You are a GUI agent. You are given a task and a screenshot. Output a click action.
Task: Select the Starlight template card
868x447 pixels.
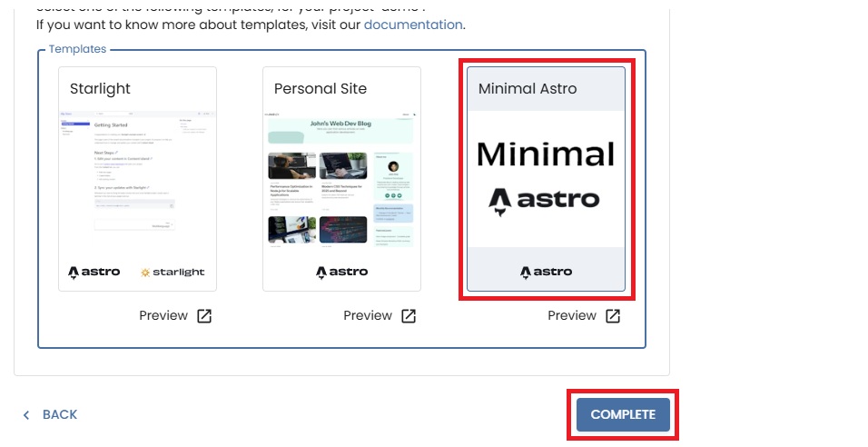137,179
